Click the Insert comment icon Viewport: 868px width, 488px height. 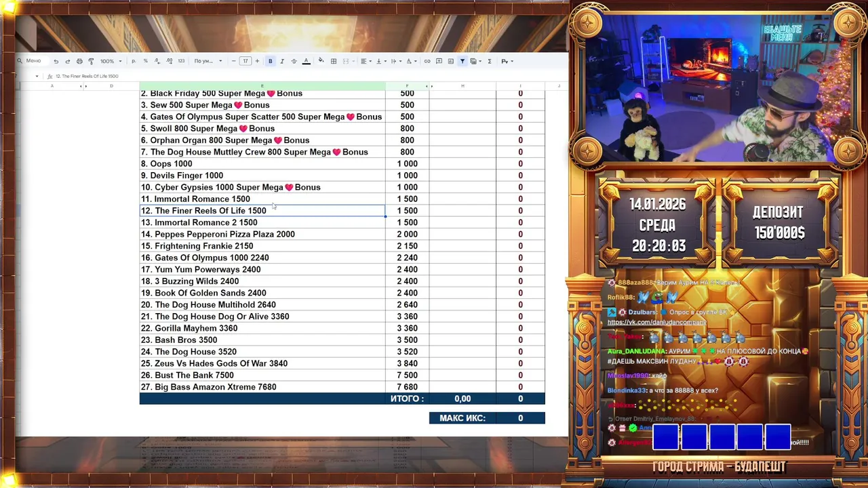point(439,61)
